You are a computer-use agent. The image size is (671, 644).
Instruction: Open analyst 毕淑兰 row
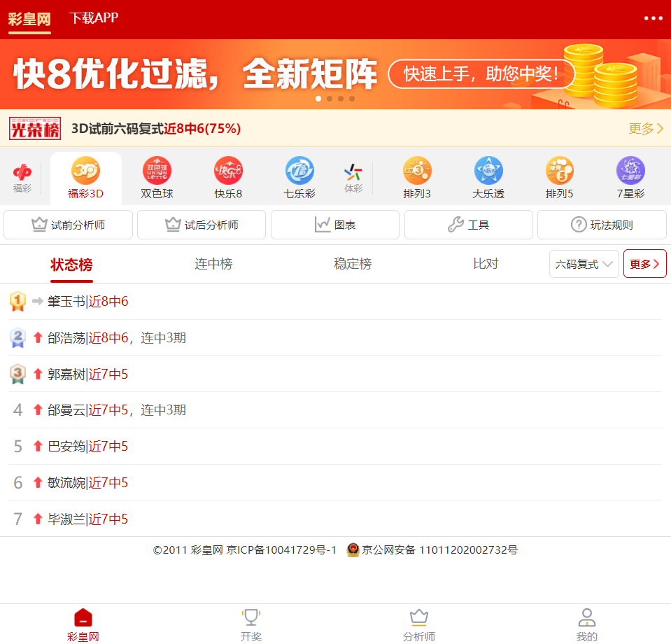click(335, 519)
